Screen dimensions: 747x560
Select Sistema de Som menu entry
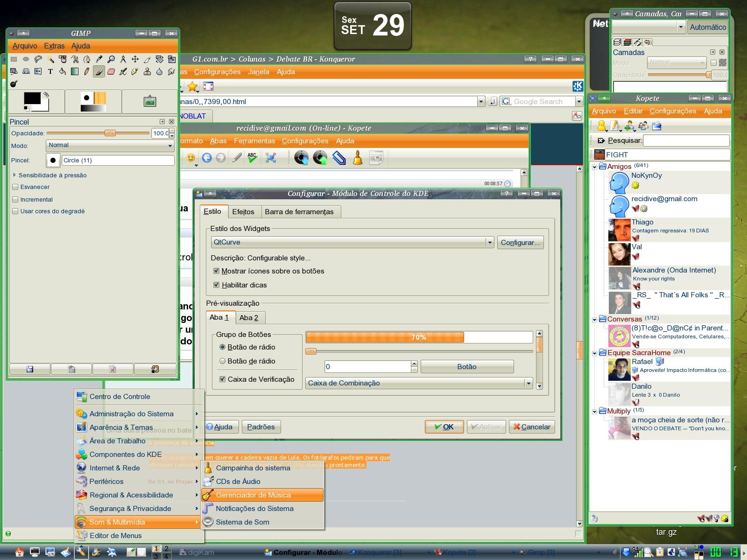[x=262, y=522]
